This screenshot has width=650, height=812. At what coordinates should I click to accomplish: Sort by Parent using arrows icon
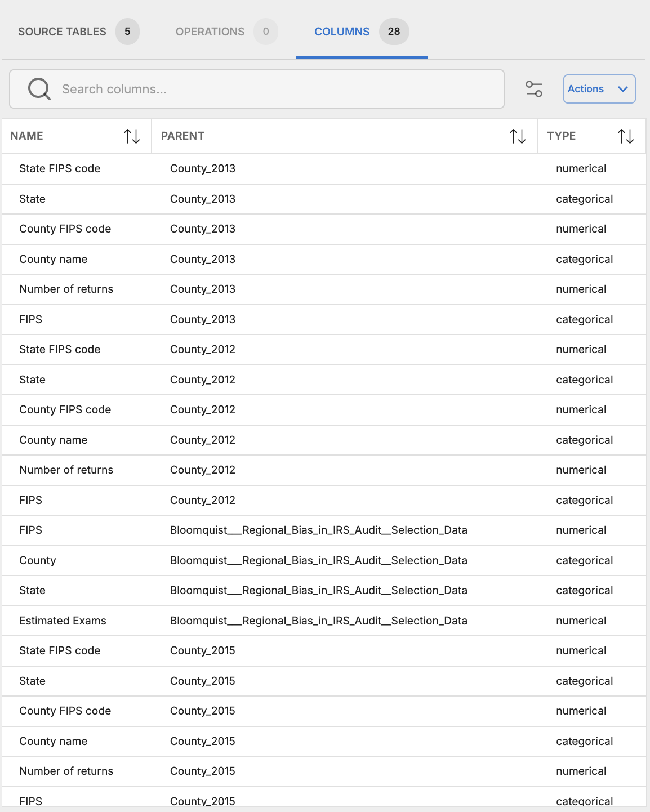518,136
